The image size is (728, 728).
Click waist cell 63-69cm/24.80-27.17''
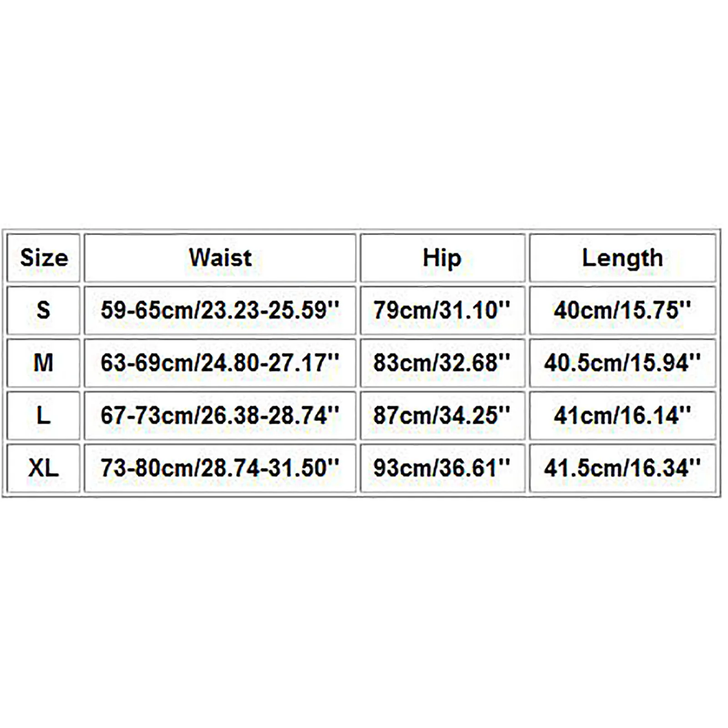[220, 363]
